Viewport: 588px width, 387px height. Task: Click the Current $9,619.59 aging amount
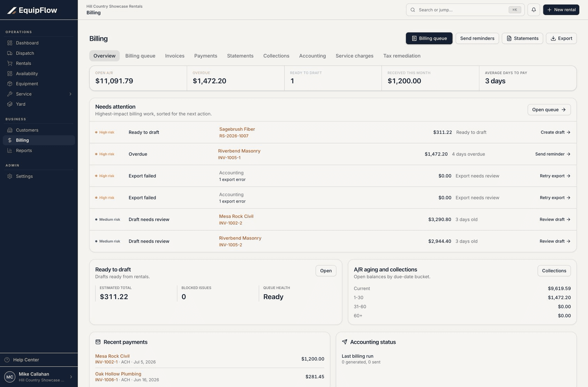point(559,289)
